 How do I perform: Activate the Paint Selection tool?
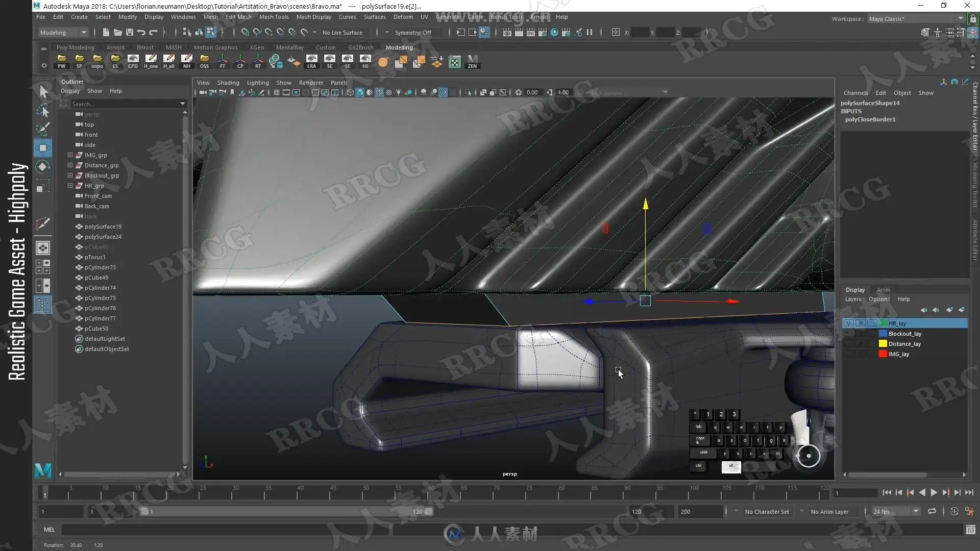pyautogui.click(x=43, y=129)
